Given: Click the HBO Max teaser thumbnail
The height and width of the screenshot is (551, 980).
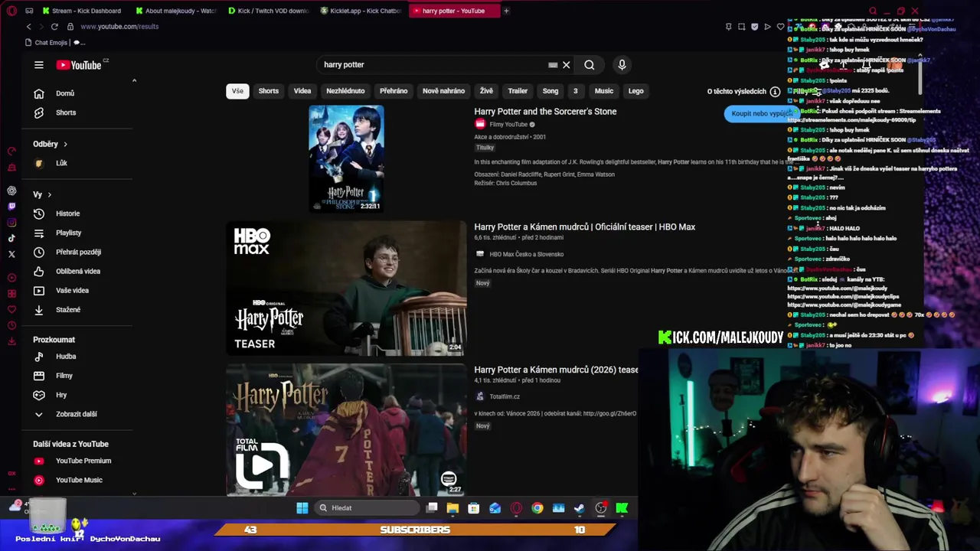Looking at the screenshot, I should pos(346,289).
